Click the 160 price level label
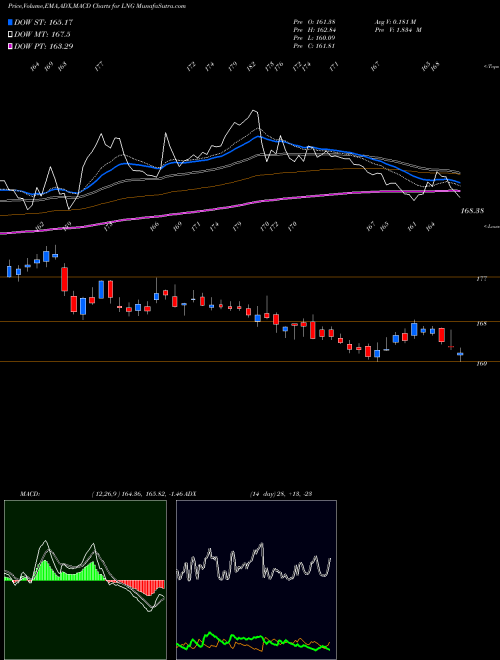 click(x=482, y=364)
